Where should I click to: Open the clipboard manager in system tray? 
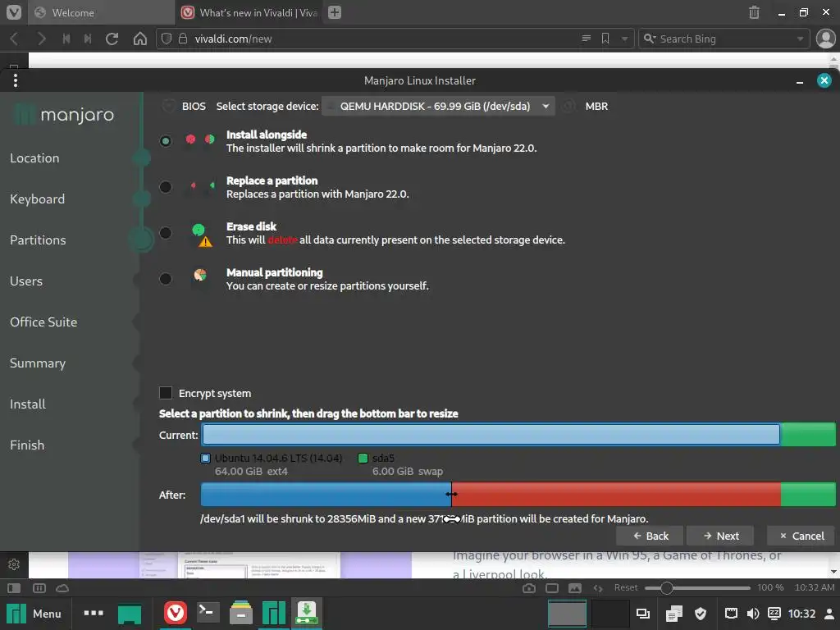click(x=674, y=614)
